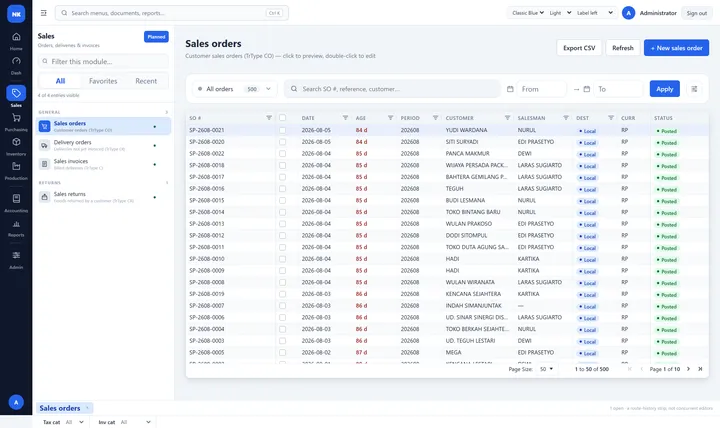The image size is (720, 428).
Task: Open Delivery orders menu entry
Action: coord(103,145)
